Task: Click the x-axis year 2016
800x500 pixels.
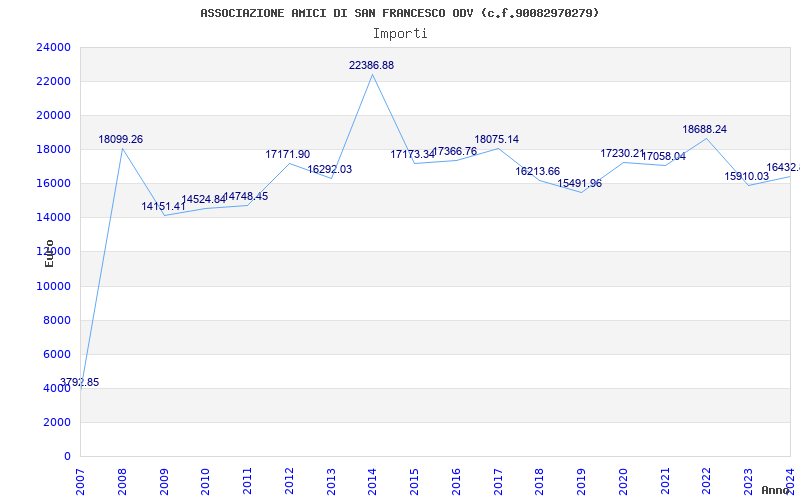Action: point(456,482)
